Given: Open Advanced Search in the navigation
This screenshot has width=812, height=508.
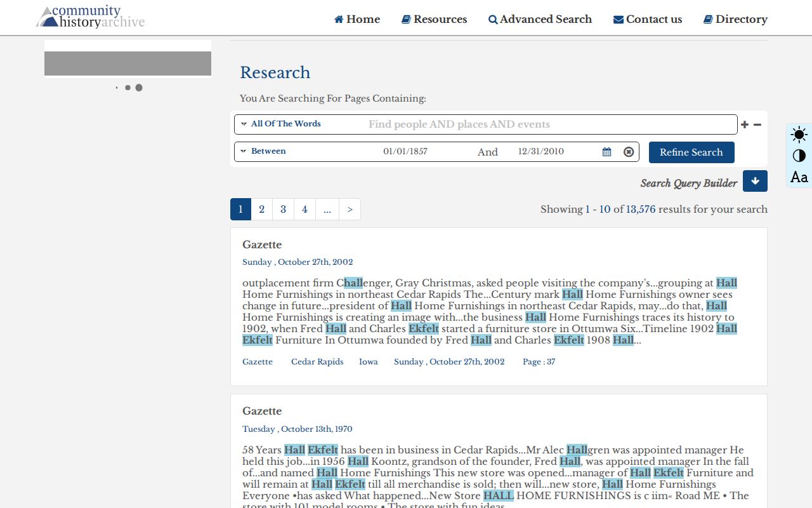Looking at the screenshot, I should coord(540,19).
